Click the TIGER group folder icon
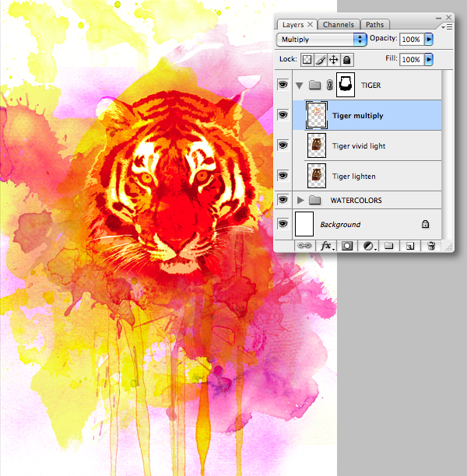 314,85
